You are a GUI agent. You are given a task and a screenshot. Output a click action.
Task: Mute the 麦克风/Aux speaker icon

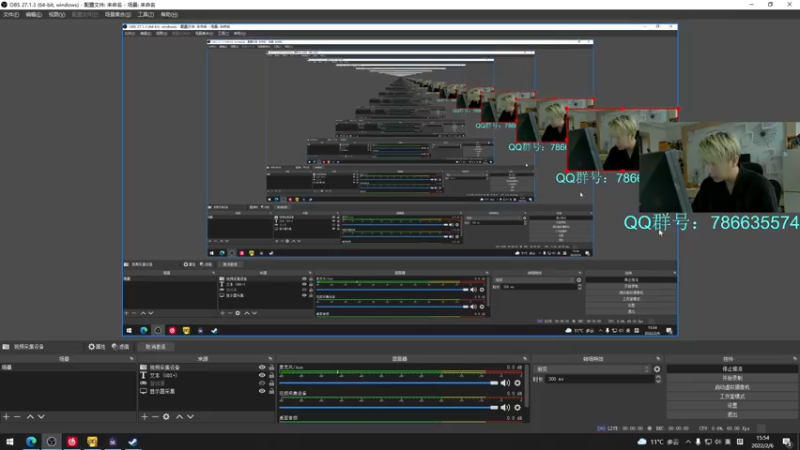point(505,383)
